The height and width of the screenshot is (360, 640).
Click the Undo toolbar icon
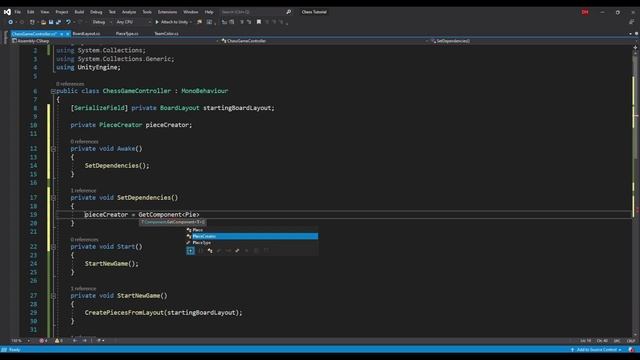click(68, 22)
